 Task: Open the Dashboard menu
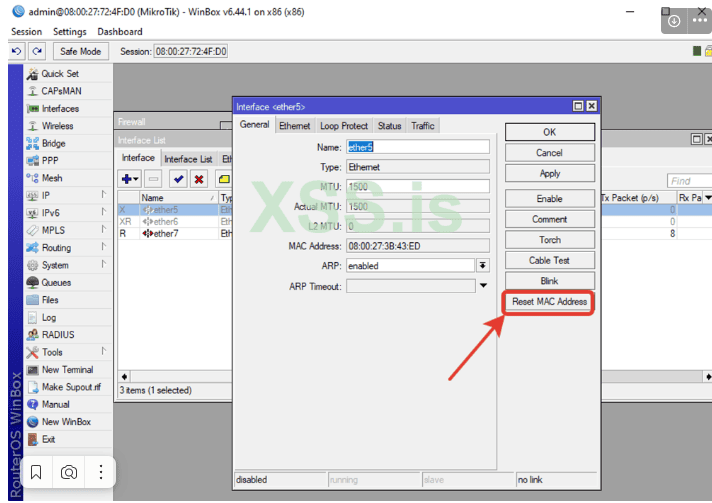pyautogui.click(x=120, y=32)
